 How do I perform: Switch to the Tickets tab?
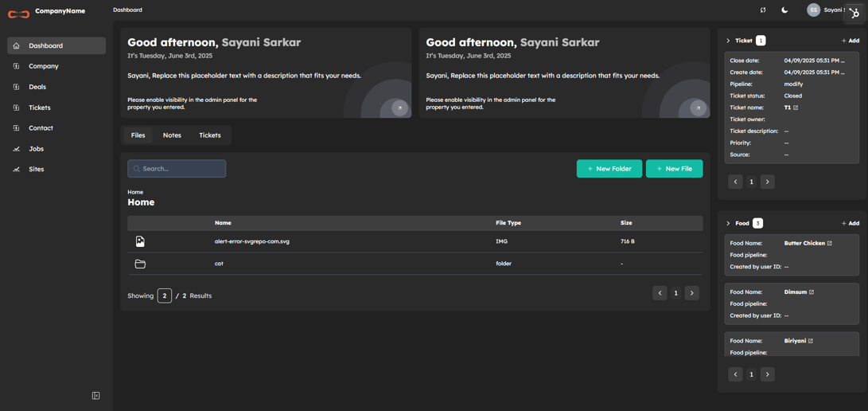pyautogui.click(x=210, y=135)
